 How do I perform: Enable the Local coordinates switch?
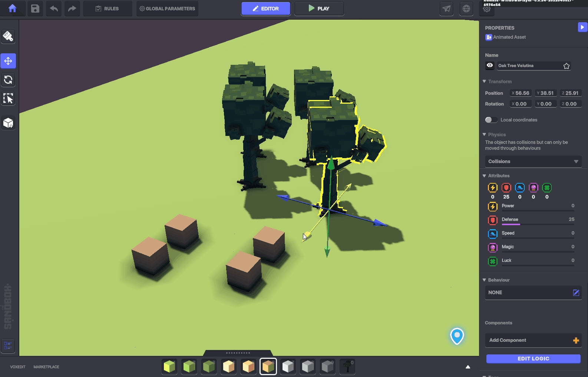pos(491,120)
